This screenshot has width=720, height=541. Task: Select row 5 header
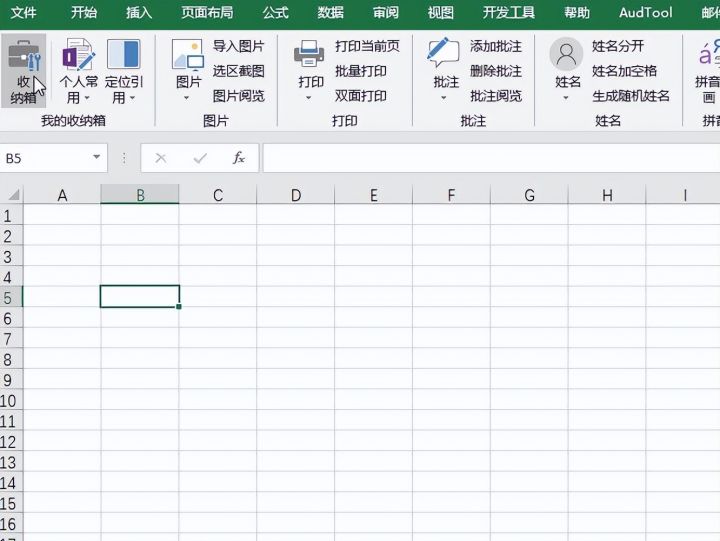click(x=11, y=297)
